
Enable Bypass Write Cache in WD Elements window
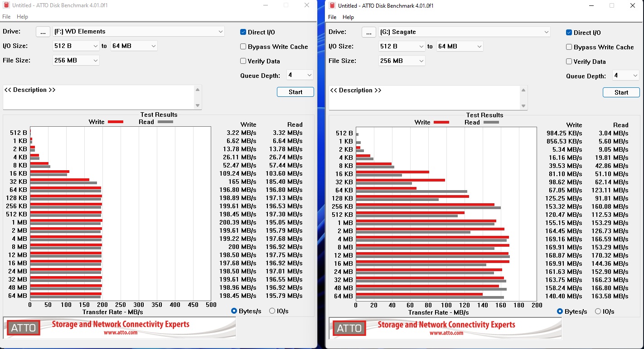[243, 47]
